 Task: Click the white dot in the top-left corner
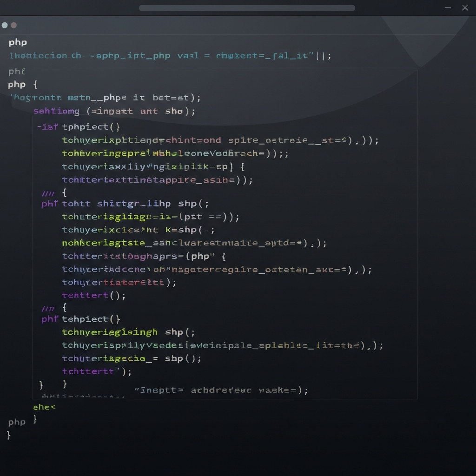click(x=5, y=25)
